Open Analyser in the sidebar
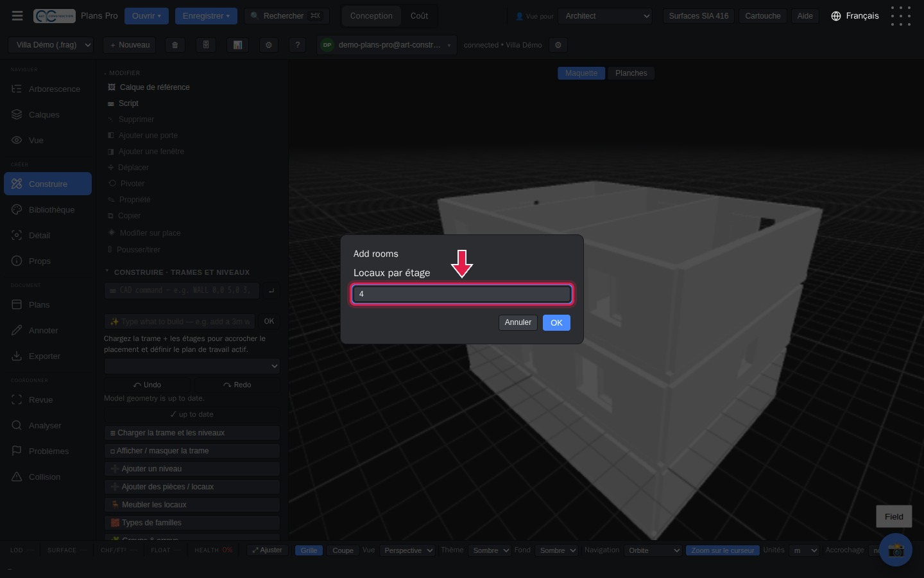The height and width of the screenshot is (578, 924). (47, 426)
